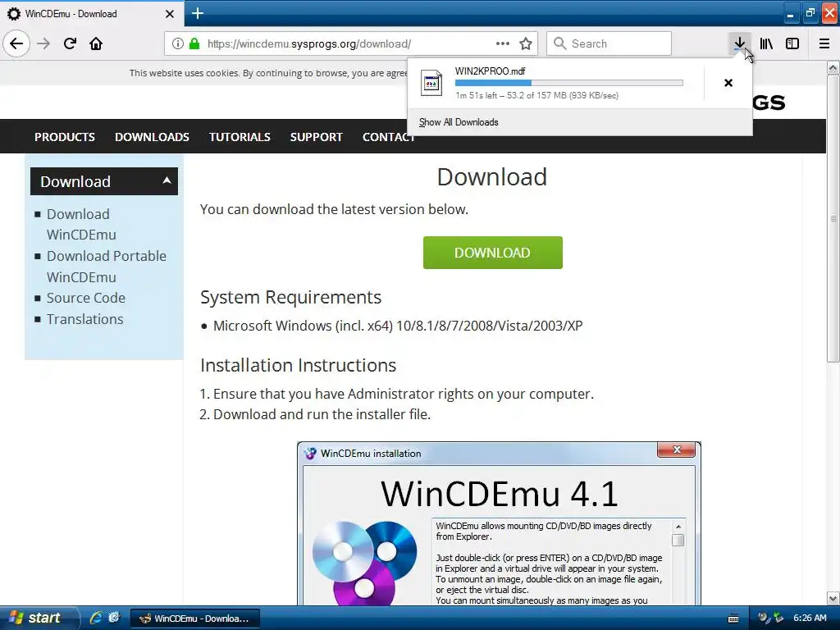Screen dimensions: 840x630
Task: Open CONTACT navigation menu
Action: point(389,137)
